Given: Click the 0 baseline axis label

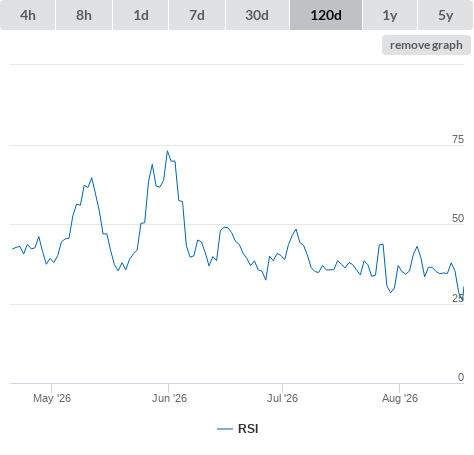Looking at the screenshot, I should [461, 377].
